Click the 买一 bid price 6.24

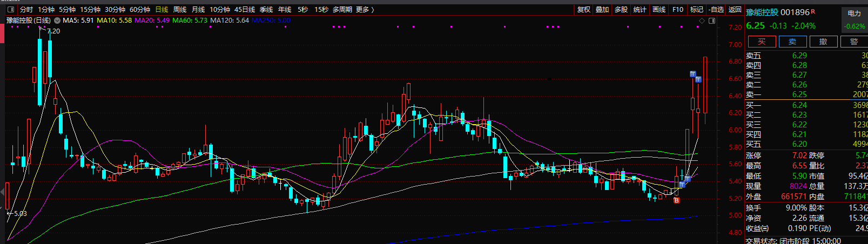click(799, 105)
